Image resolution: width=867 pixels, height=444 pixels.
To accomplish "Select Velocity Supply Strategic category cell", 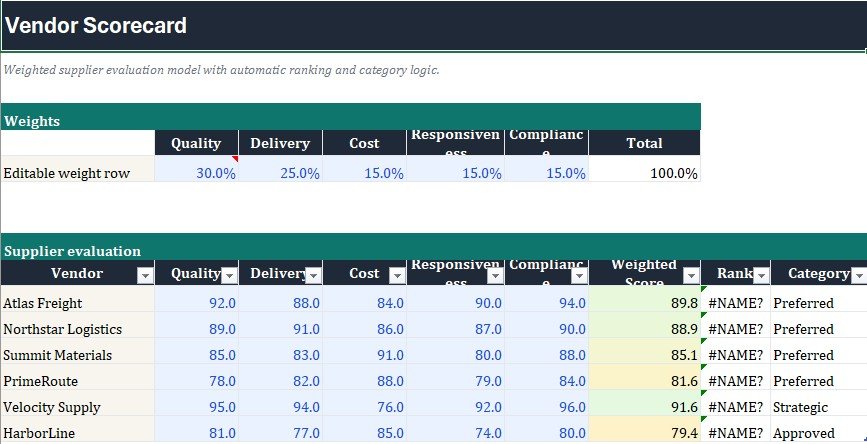I will click(x=819, y=403).
